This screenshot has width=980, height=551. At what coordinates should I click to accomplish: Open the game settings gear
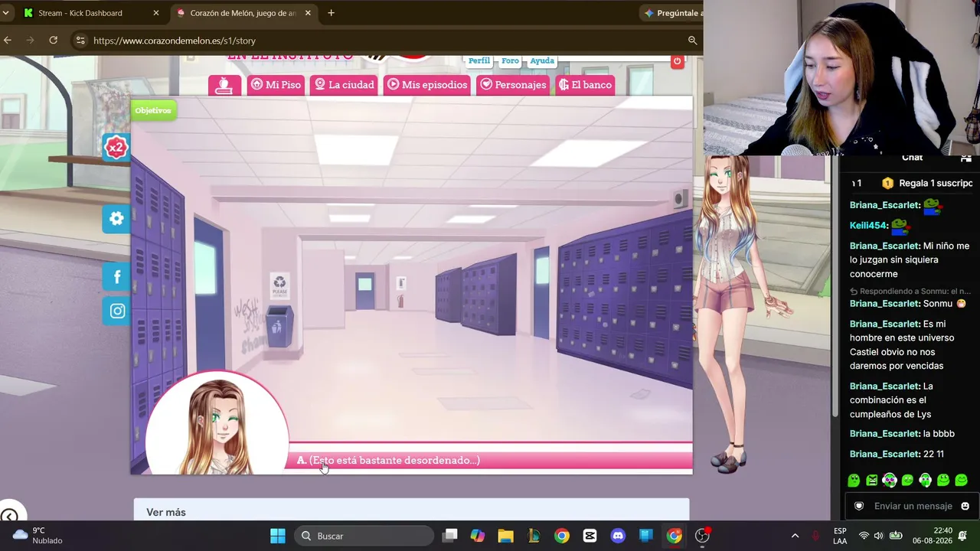pos(116,219)
